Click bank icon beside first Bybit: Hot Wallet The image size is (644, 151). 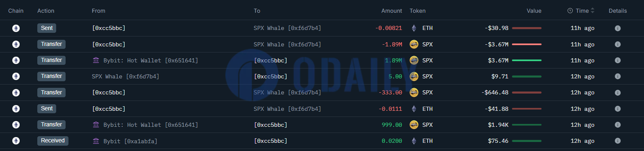[x=96, y=60]
